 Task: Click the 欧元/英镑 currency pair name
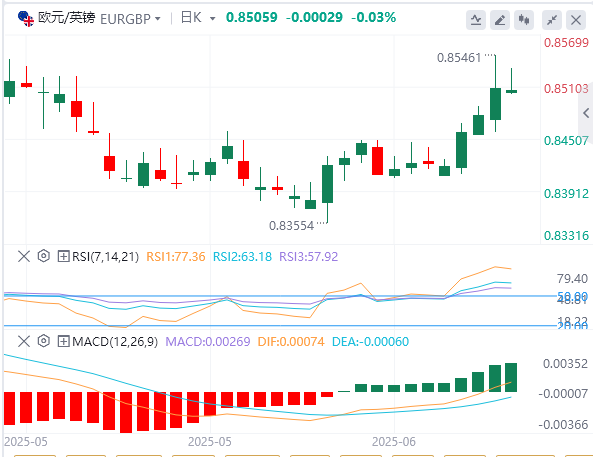(x=67, y=17)
